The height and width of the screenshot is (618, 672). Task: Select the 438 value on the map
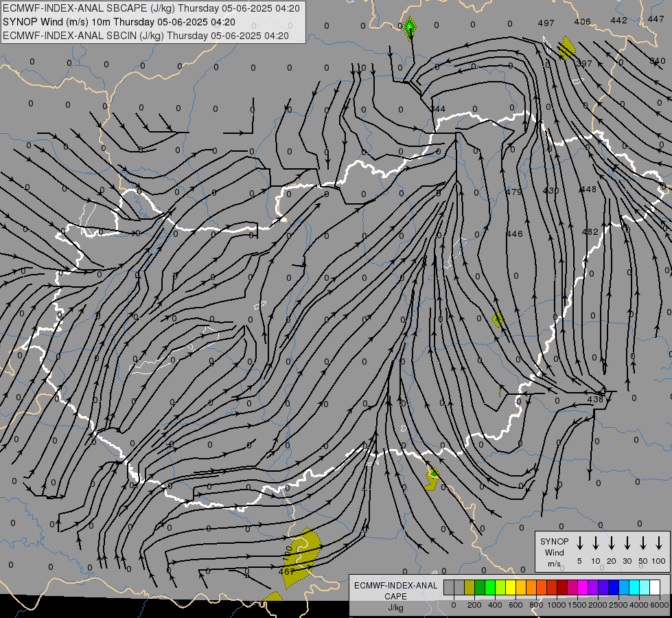coord(595,399)
